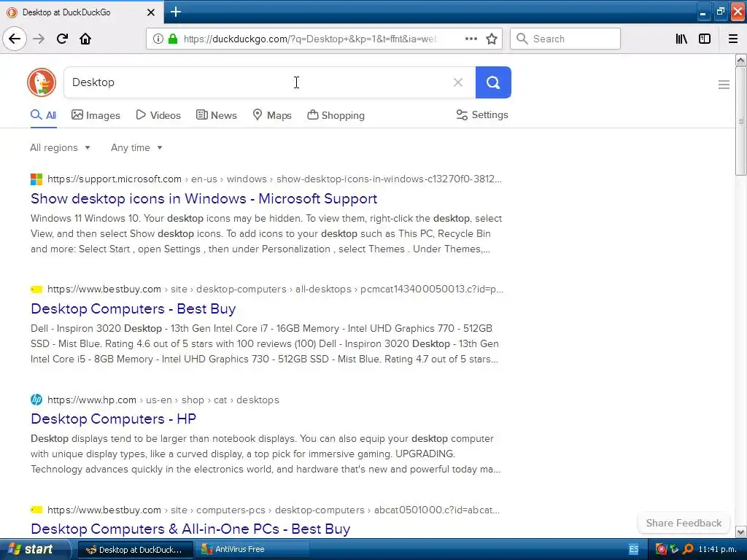Open Desktop Computers - HP result
This screenshot has width=747, height=560.
tap(113, 419)
